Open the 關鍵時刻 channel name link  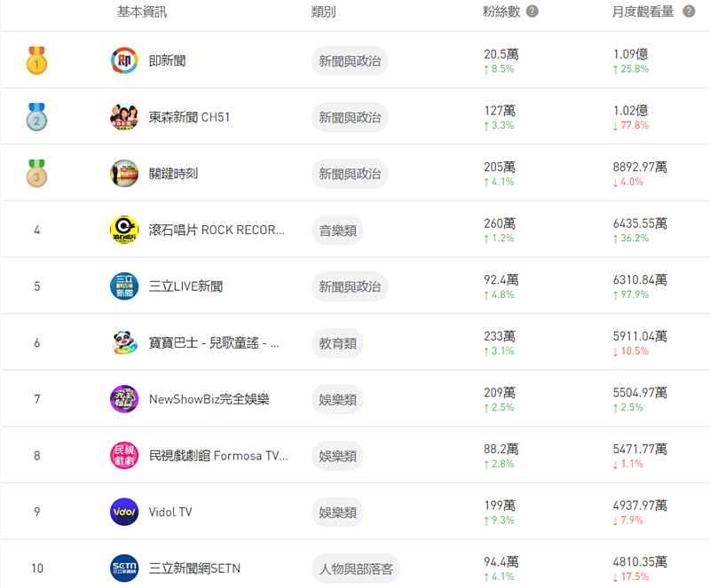pyautogui.click(x=173, y=173)
